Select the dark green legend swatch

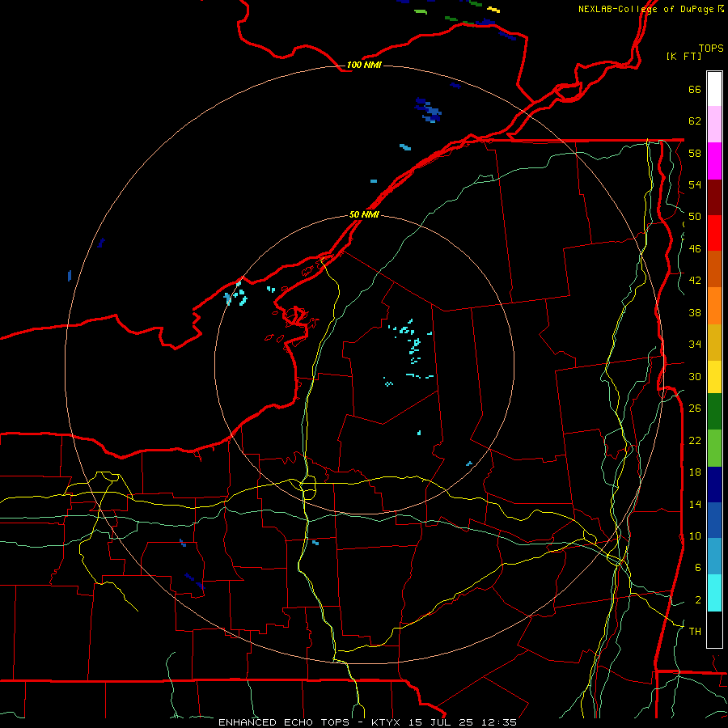coord(714,412)
